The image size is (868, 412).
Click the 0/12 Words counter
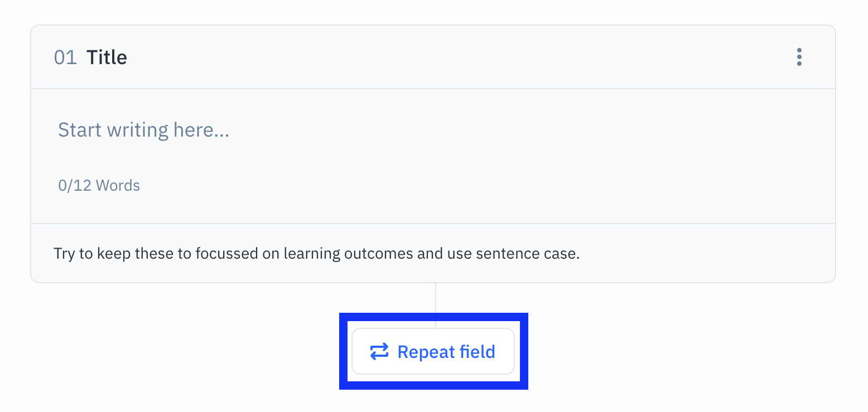click(99, 185)
